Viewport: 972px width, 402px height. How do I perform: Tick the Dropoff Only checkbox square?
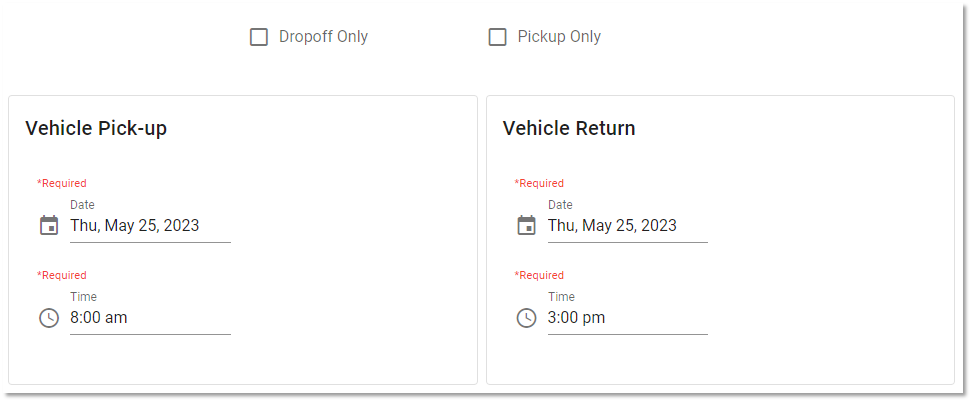pyautogui.click(x=258, y=37)
